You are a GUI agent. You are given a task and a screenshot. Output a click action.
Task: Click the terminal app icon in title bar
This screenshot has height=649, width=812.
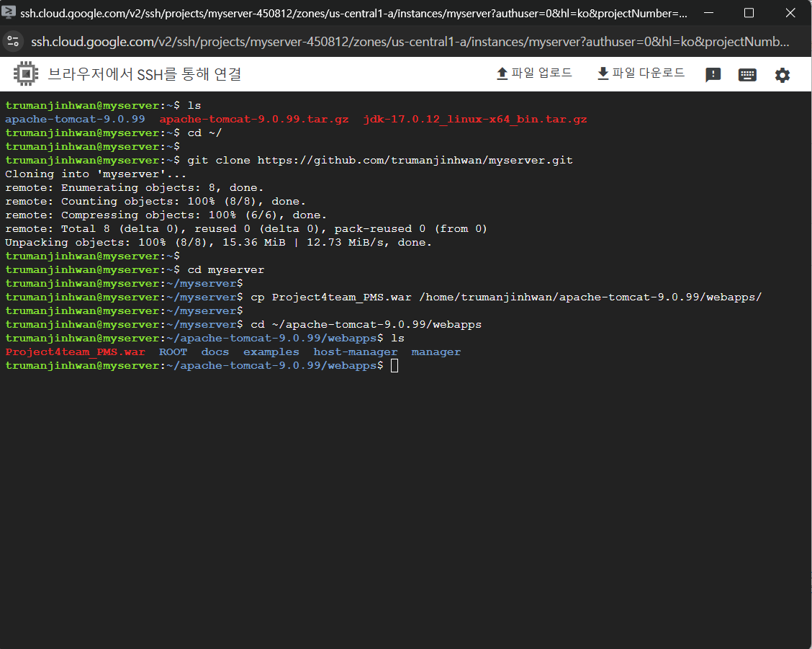point(9,13)
